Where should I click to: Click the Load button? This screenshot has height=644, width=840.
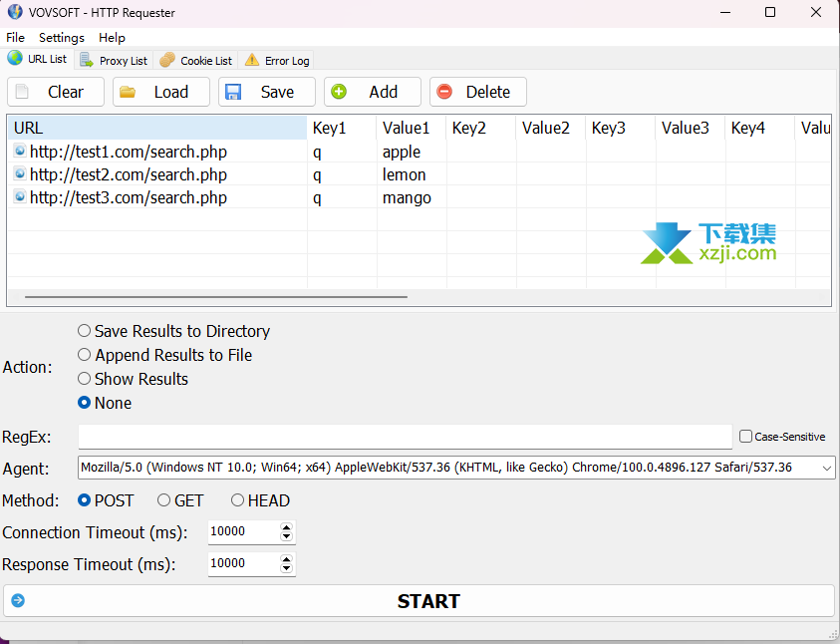[x=161, y=92]
